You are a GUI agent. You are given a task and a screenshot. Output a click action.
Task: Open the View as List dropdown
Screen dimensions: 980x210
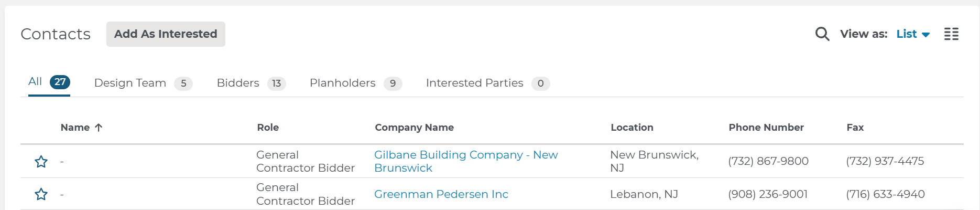tap(906, 34)
